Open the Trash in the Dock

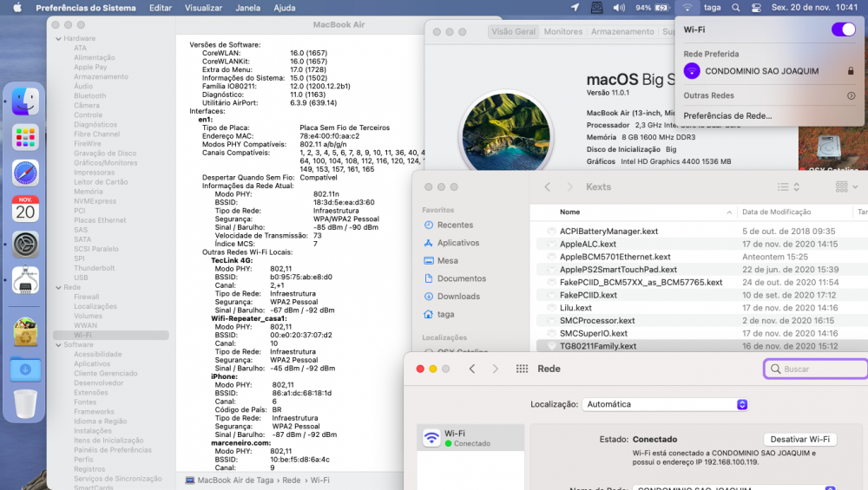pyautogui.click(x=25, y=404)
